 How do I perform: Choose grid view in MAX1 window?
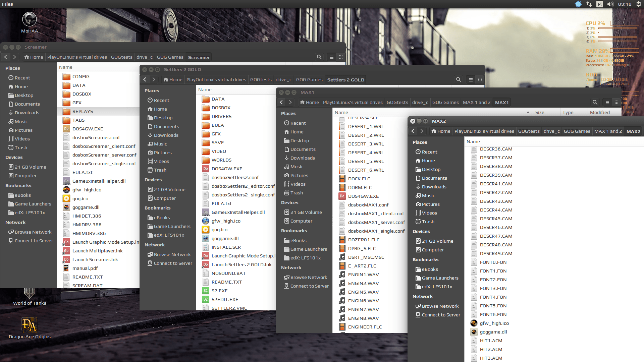pos(616,102)
